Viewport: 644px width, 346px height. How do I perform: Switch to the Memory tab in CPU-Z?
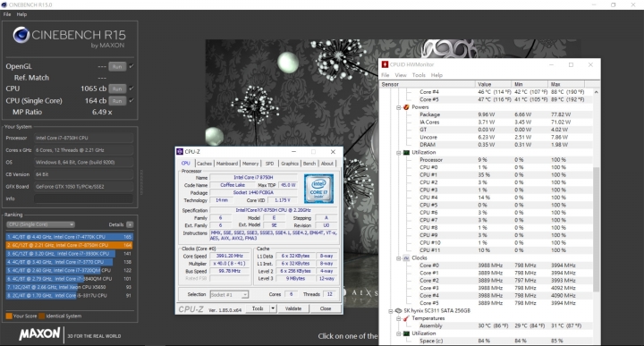point(250,164)
